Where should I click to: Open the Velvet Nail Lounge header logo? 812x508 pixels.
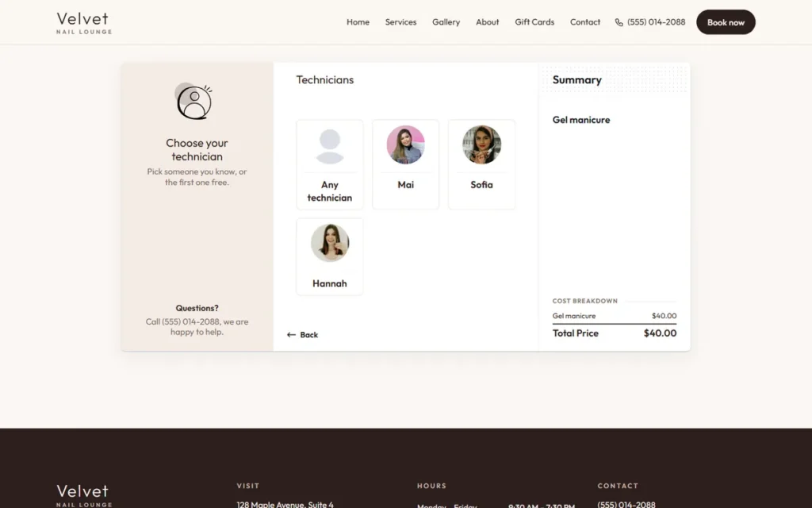[x=84, y=23]
